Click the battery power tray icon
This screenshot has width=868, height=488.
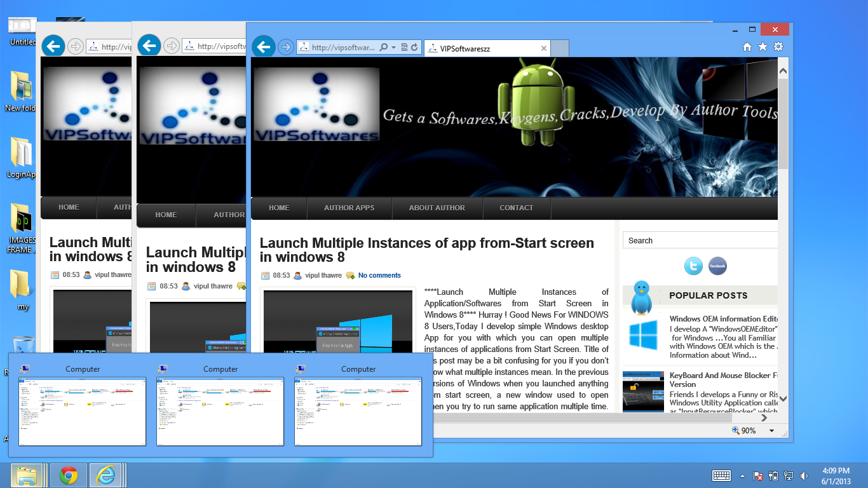pyautogui.click(x=773, y=476)
